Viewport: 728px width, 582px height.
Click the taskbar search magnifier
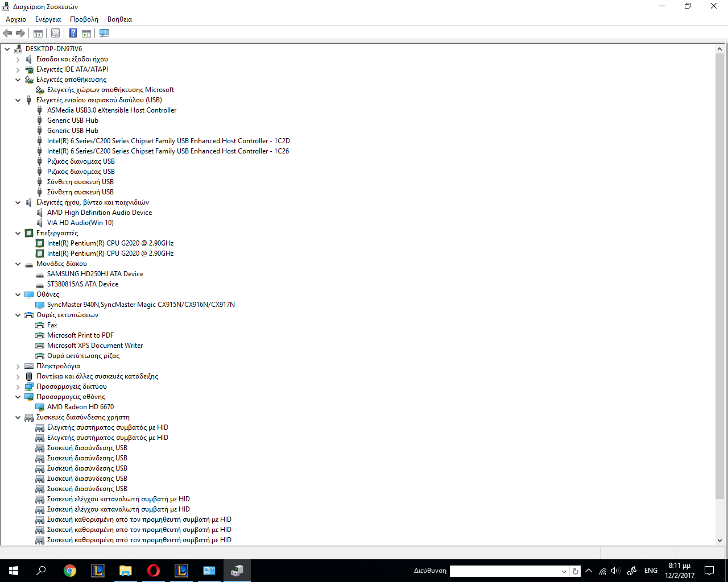pyautogui.click(x=41, y=571)
